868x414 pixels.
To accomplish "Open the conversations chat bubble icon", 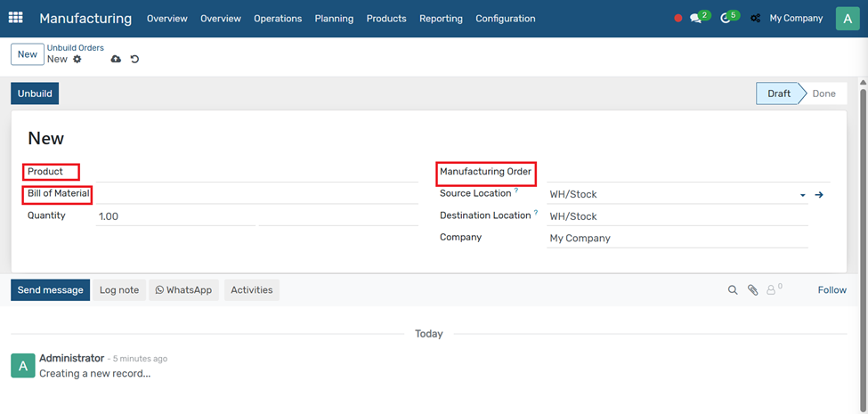I will tap(697, 19).
